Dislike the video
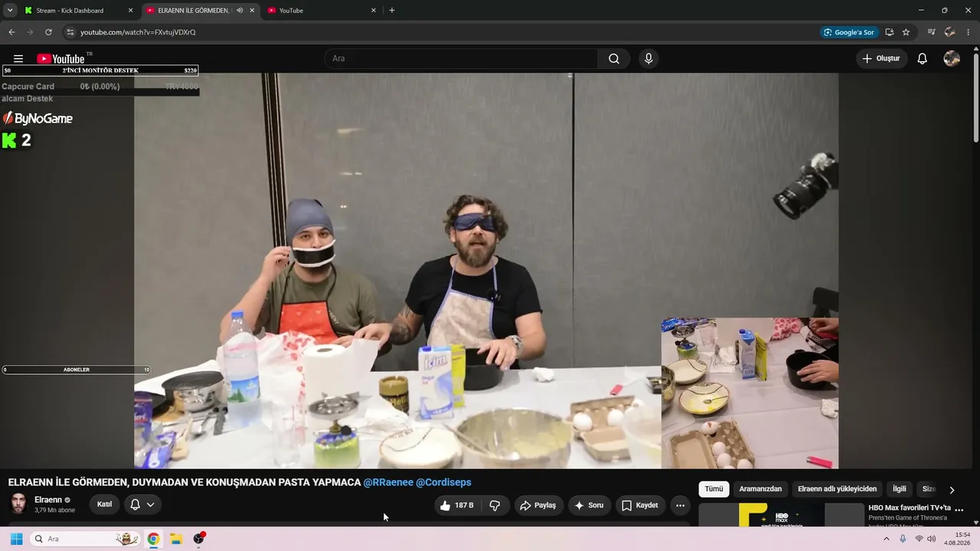 [x=495, y=505]
